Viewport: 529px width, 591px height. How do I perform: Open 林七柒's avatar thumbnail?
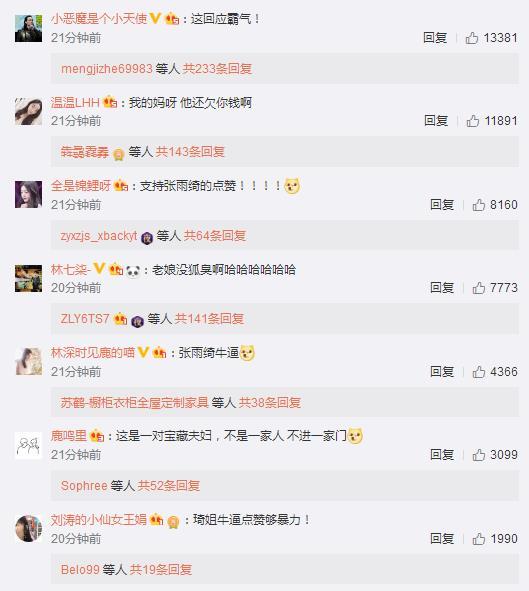[x=28, y=278]
